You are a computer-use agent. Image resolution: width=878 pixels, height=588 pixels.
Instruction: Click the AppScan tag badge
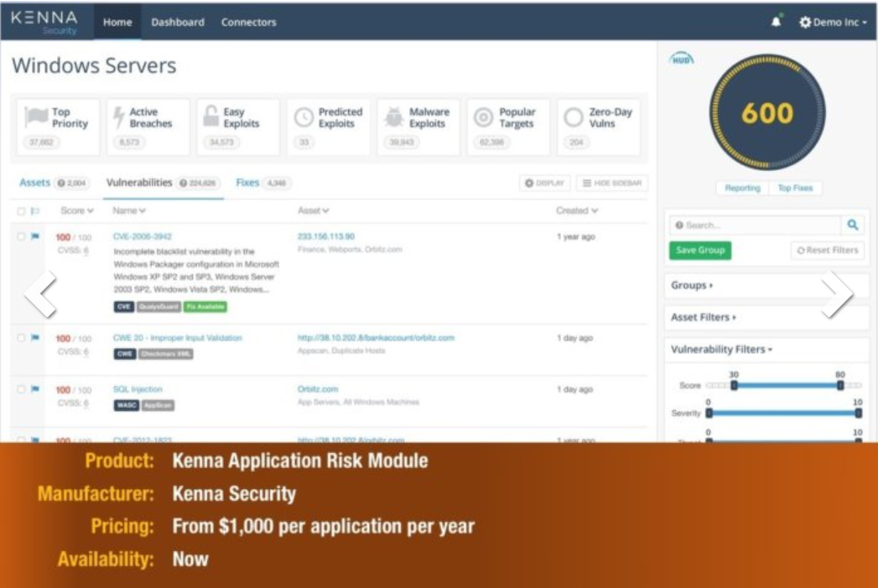[x=158, y=405]
